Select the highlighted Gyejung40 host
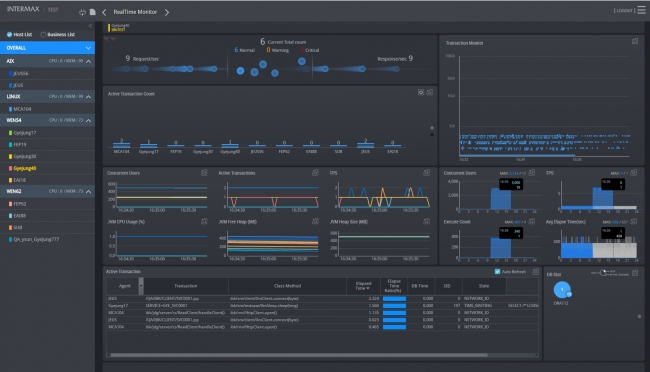Viewport: 650px width, 372px height. tap(24, 168)
